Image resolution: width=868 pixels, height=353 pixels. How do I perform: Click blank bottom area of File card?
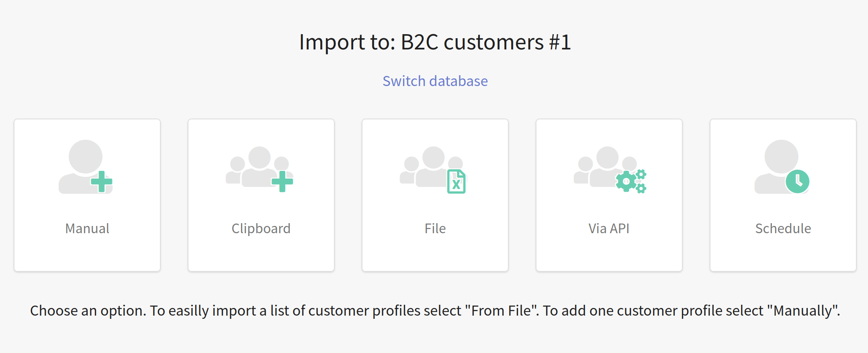(435, 255)
